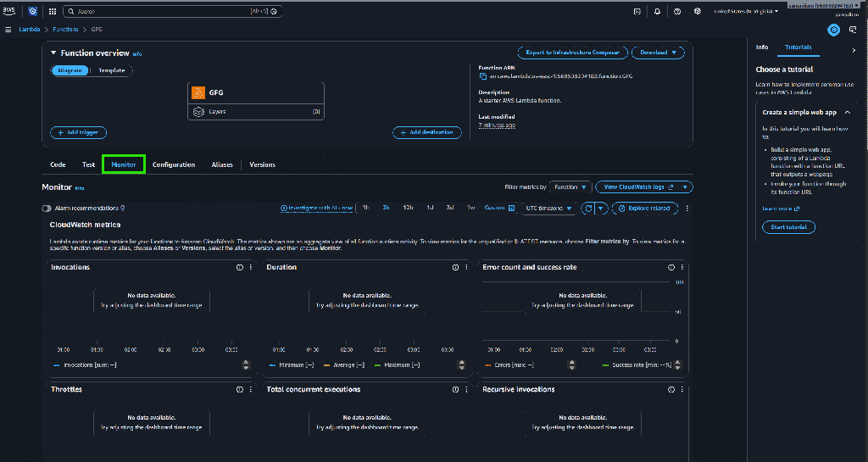Screen dimensions: 868x462
Task: Open the feedback chat icon below account name
Action: [853, 30]
